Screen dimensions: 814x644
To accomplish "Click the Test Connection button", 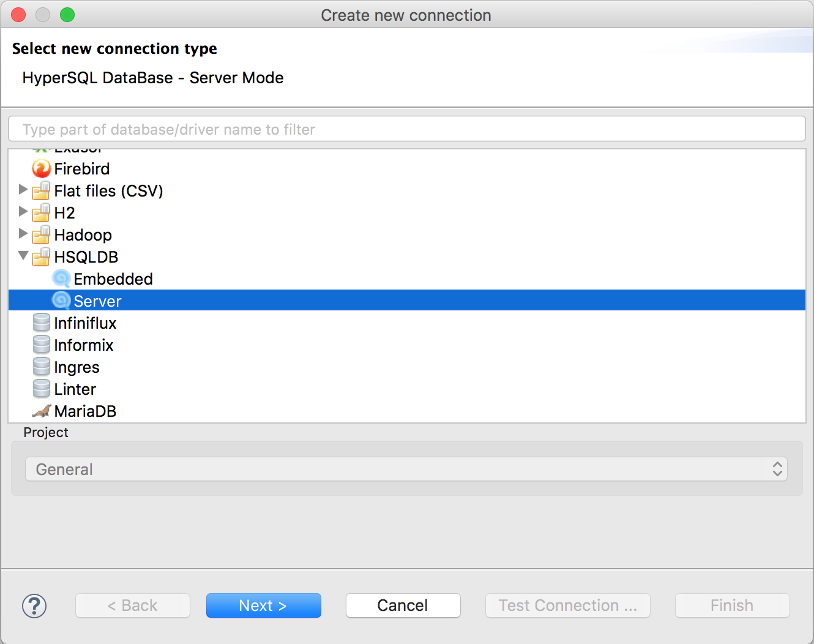I will pyautogui.click(x=567, y=605).
